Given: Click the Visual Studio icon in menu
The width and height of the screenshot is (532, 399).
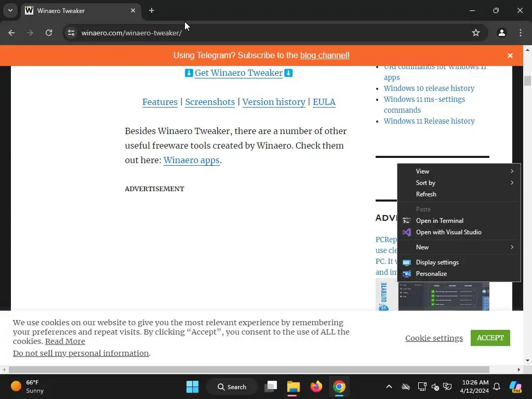Looking at the screenshot, I should tap(406, 232).
